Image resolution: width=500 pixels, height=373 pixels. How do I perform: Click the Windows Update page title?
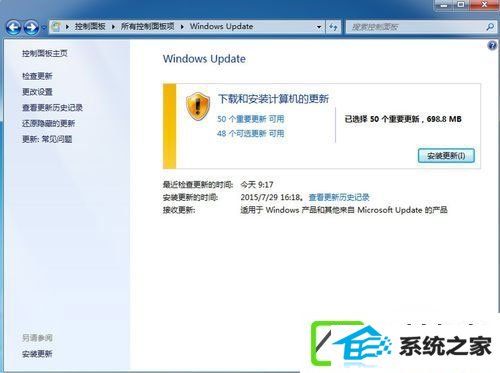click(204, 59)
